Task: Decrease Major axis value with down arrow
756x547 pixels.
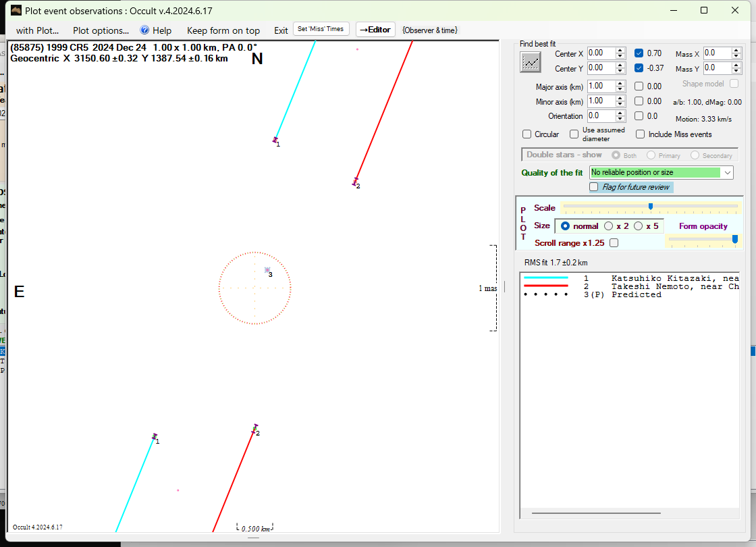Action: 620,89
